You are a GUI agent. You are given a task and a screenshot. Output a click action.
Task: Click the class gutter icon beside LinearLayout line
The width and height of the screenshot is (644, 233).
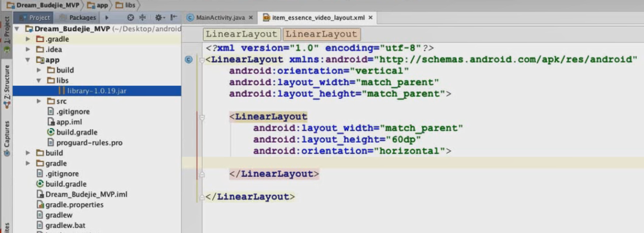[x=189, y=60]
